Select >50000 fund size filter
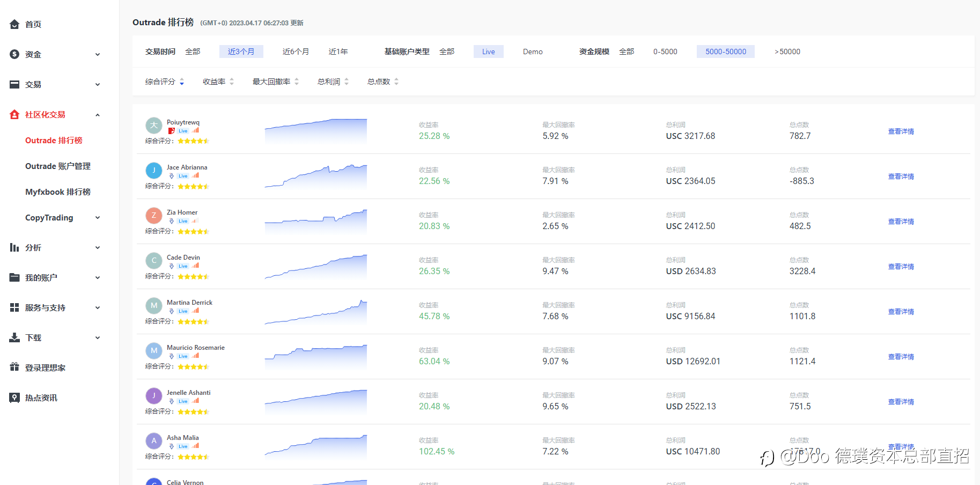The image size is (980, 485). click(x=787, y=52)
